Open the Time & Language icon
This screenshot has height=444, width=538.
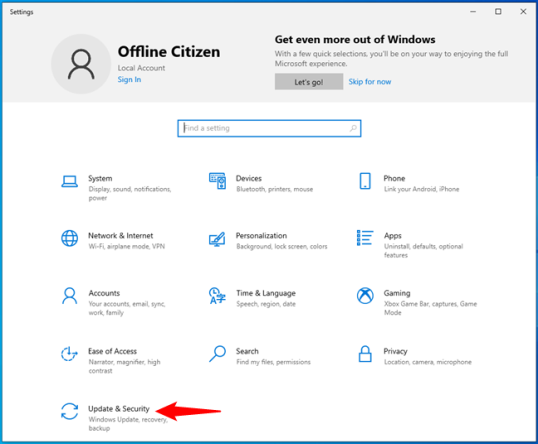217,296
